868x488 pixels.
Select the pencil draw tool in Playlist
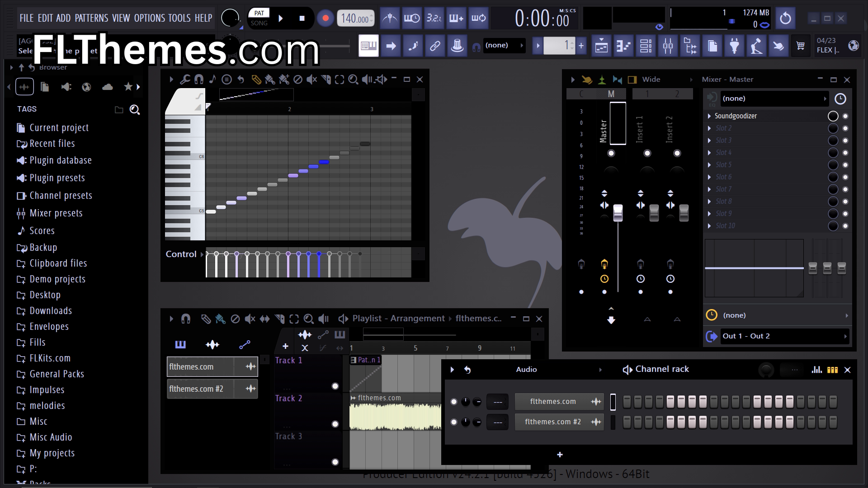(x=206, y=319)
